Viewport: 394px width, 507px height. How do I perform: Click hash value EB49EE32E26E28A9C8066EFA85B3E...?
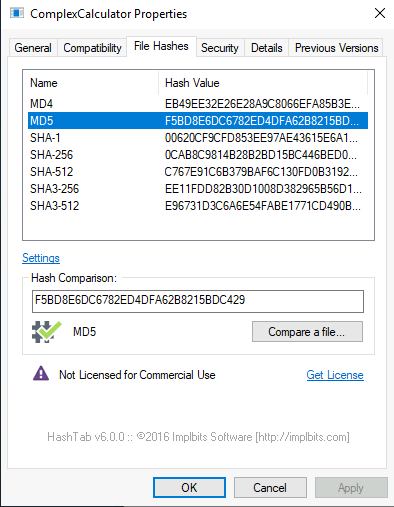coord(262,104)
